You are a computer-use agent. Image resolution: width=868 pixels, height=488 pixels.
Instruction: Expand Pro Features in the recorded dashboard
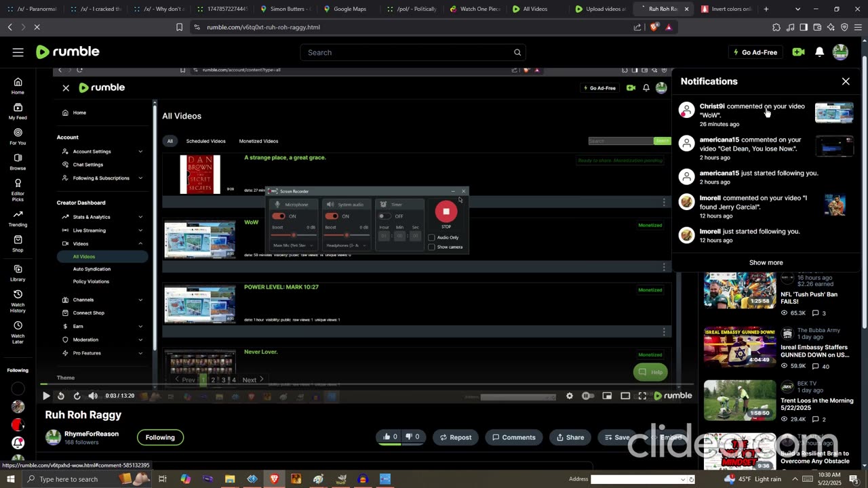(140, 353)
